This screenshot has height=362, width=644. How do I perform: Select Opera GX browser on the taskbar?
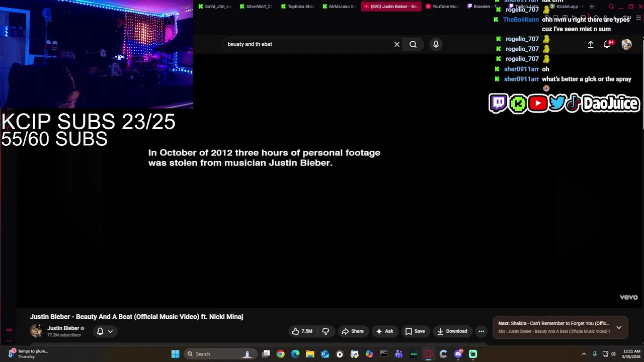click(428, 354)
